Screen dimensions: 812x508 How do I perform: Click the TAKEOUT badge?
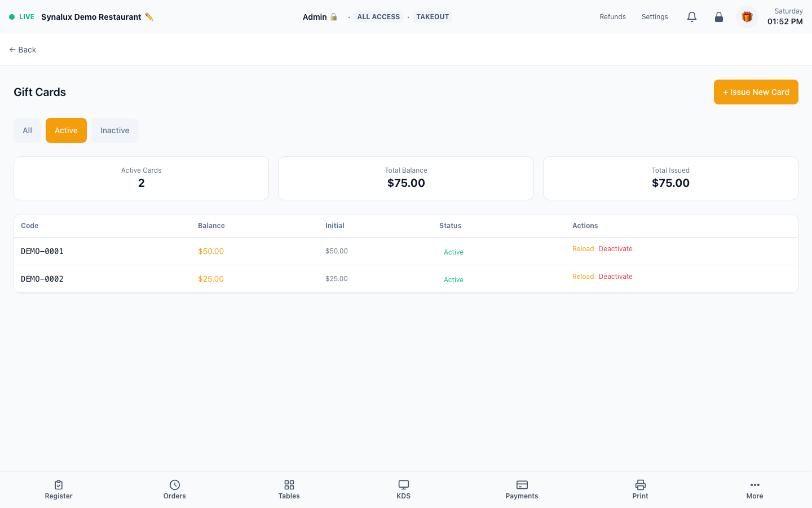(x=433, y=17)
